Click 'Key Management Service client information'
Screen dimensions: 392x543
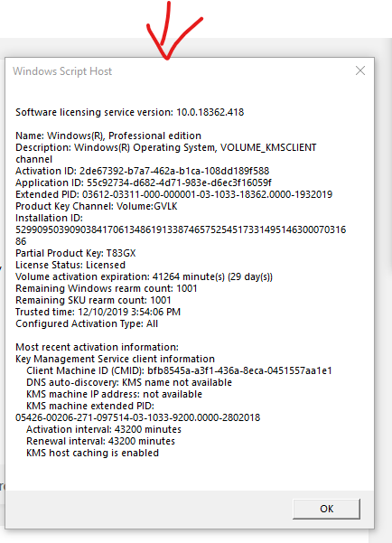coord(115,359)
